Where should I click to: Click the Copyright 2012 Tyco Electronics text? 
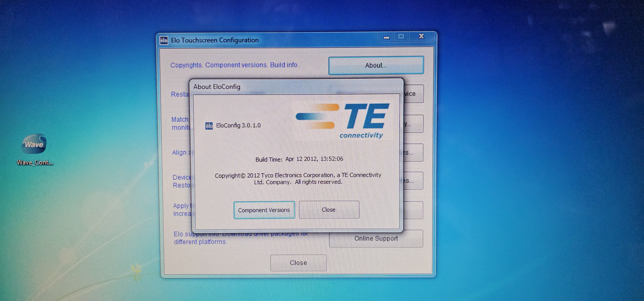[298, 178]
